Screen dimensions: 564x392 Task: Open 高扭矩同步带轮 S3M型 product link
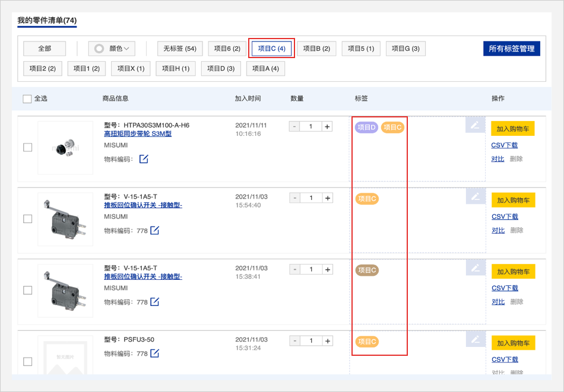click(138, 134)
